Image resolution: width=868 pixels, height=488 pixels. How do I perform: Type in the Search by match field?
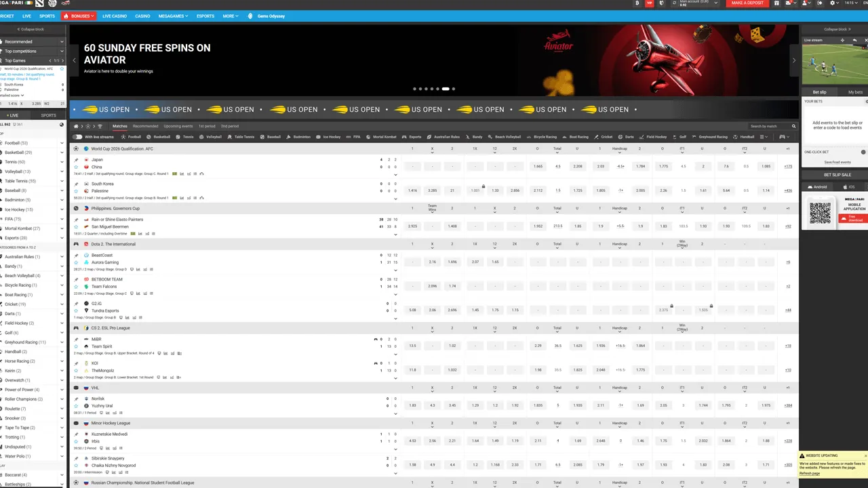pos(768,126)
